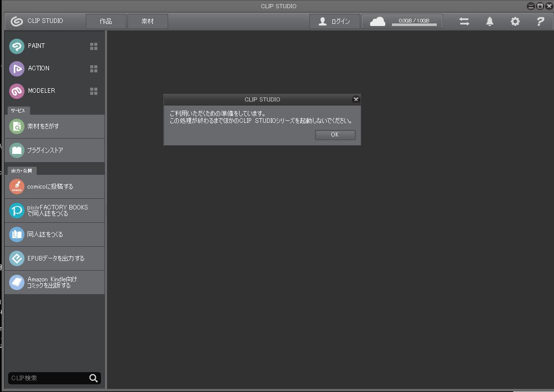Click the 出力・公開 section label
Viewport: 554px width, 392px height.
[22, 171]
